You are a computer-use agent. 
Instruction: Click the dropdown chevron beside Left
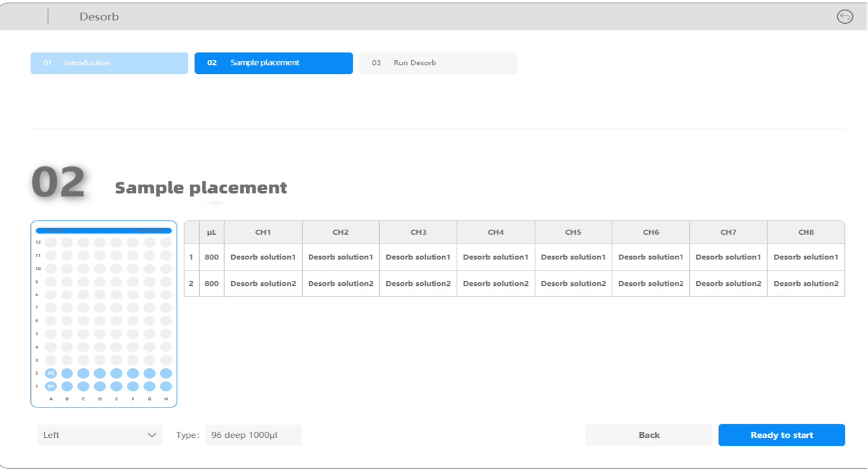point(151,435)
